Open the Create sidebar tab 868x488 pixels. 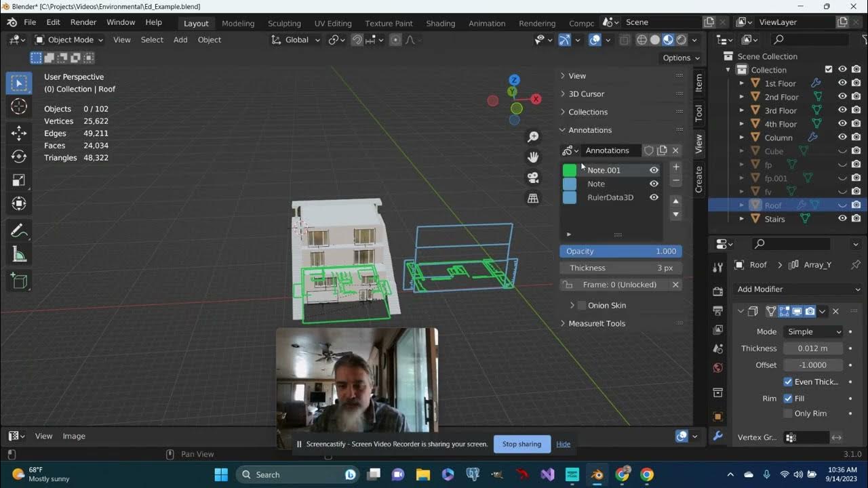[699, 180]
